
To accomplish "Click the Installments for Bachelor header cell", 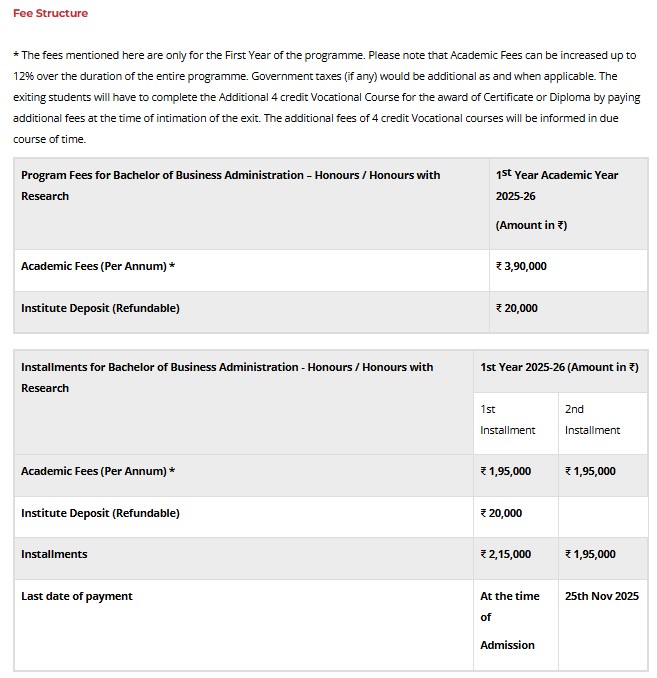I will click(227, 377).
